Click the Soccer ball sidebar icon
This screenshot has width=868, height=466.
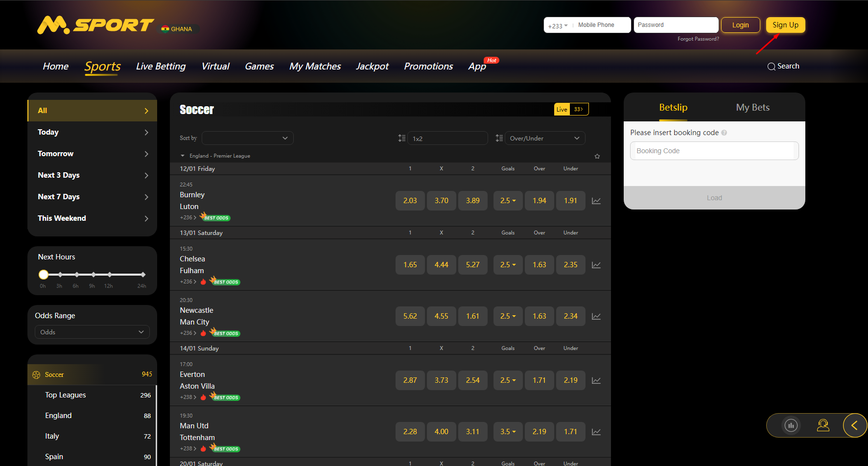pos(36,375)
